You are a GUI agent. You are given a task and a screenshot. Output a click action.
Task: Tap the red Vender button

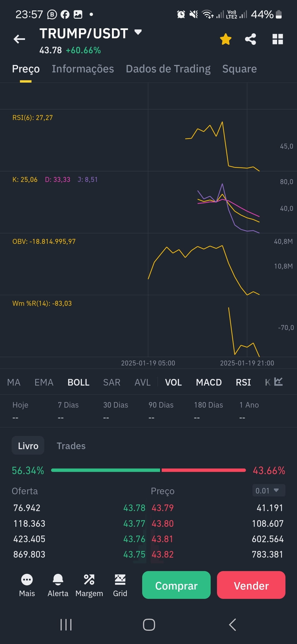coord(251,585)
